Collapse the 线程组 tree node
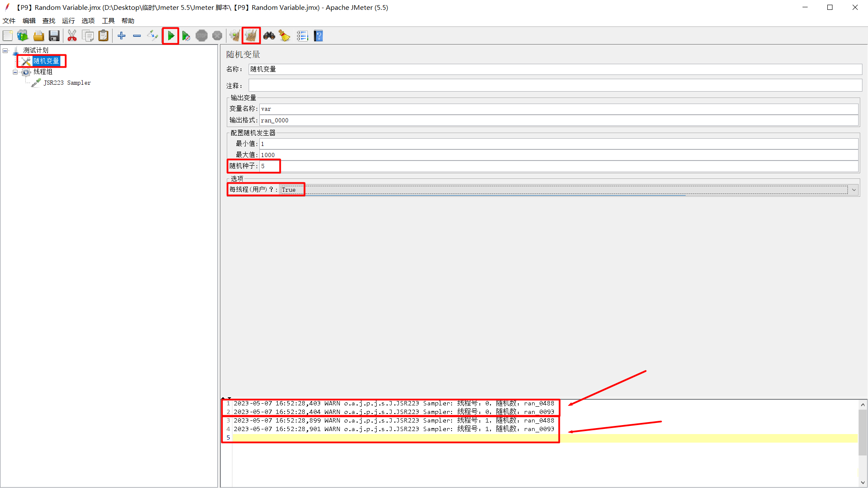Image resolution: width=868 pixels, height=488 pixels. coord(15,71)
